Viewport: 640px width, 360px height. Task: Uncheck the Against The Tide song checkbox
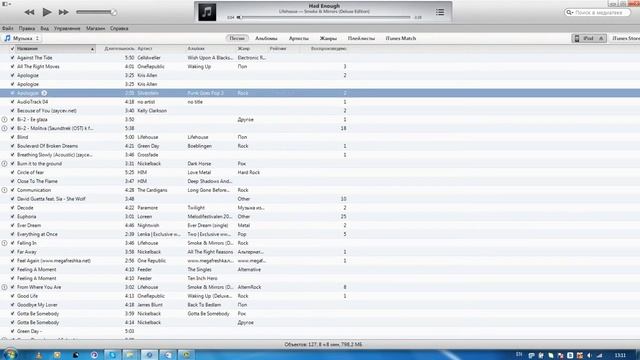[12, 58]
